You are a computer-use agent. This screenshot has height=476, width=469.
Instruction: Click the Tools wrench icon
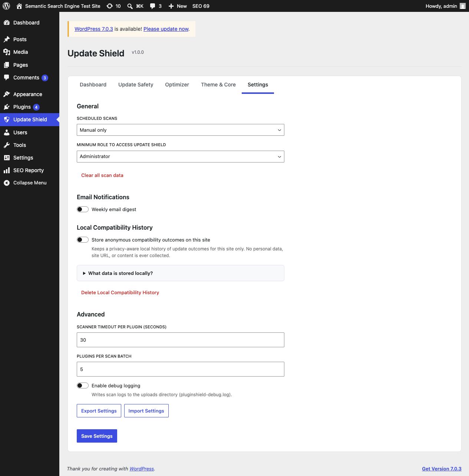(7, 145)
